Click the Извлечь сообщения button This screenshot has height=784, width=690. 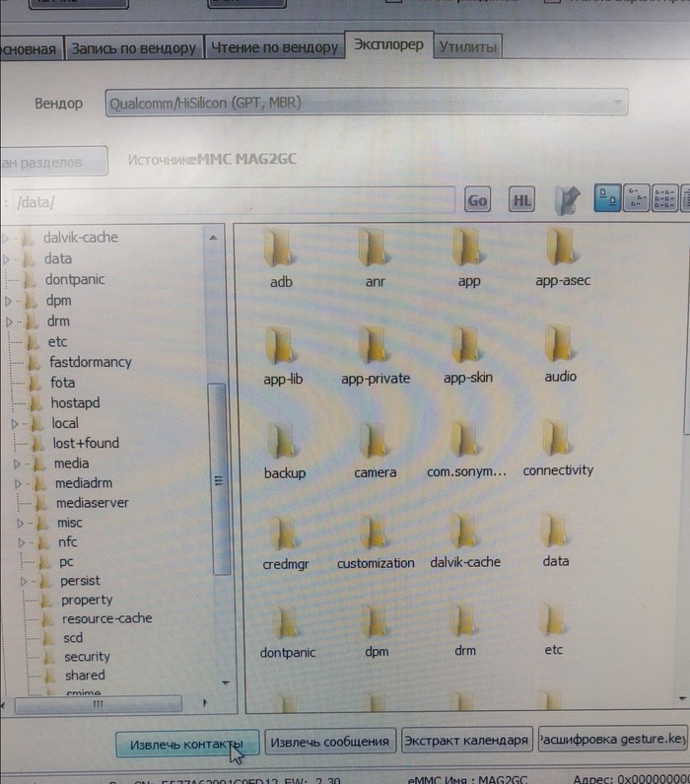[330, 742]
